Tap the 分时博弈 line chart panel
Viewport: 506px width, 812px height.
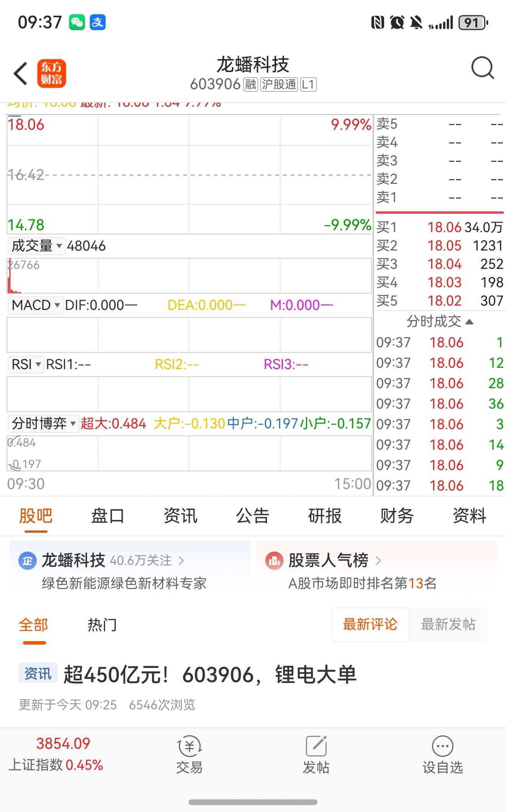pos(189,453)
